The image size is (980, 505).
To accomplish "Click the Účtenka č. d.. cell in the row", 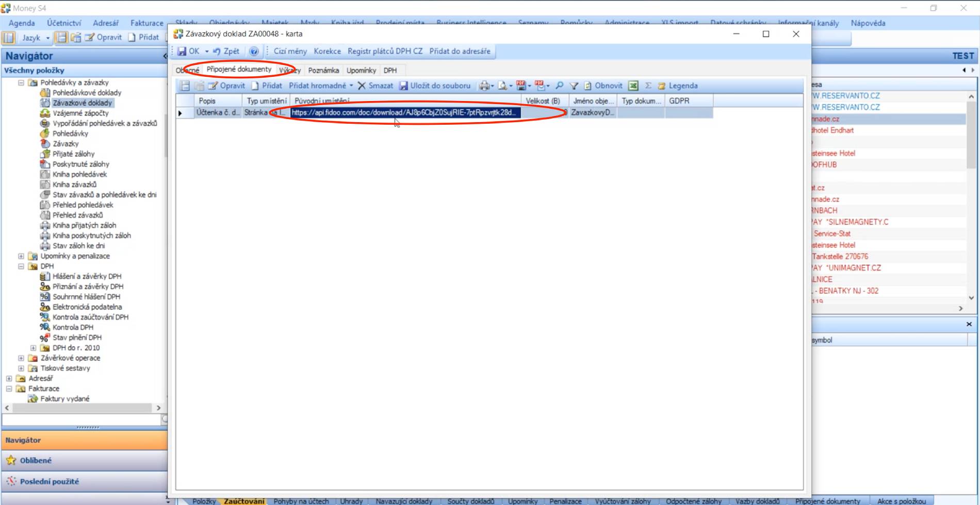I will tap(218, 112).
